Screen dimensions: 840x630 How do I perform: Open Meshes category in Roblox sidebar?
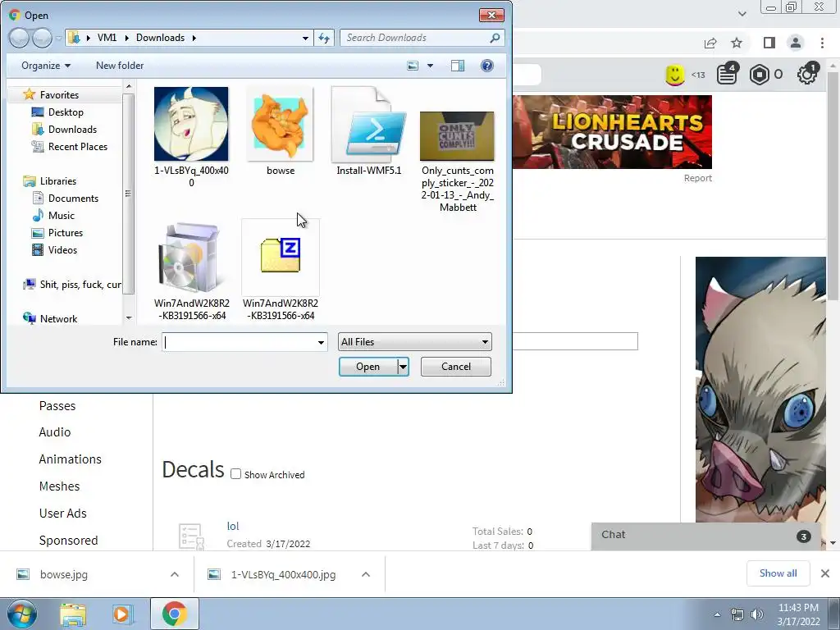point(59,486)
